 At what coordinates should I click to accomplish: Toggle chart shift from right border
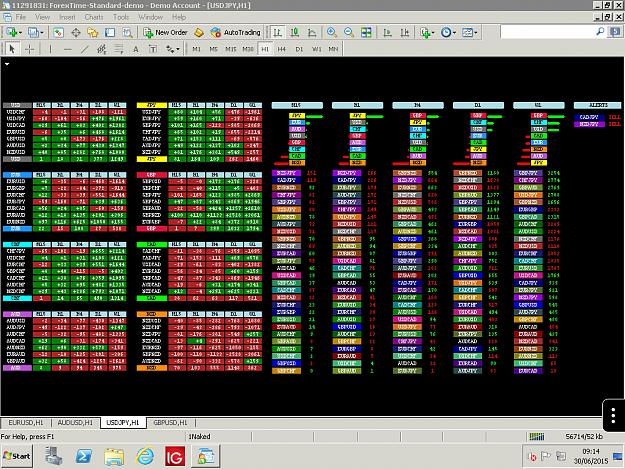405,33
